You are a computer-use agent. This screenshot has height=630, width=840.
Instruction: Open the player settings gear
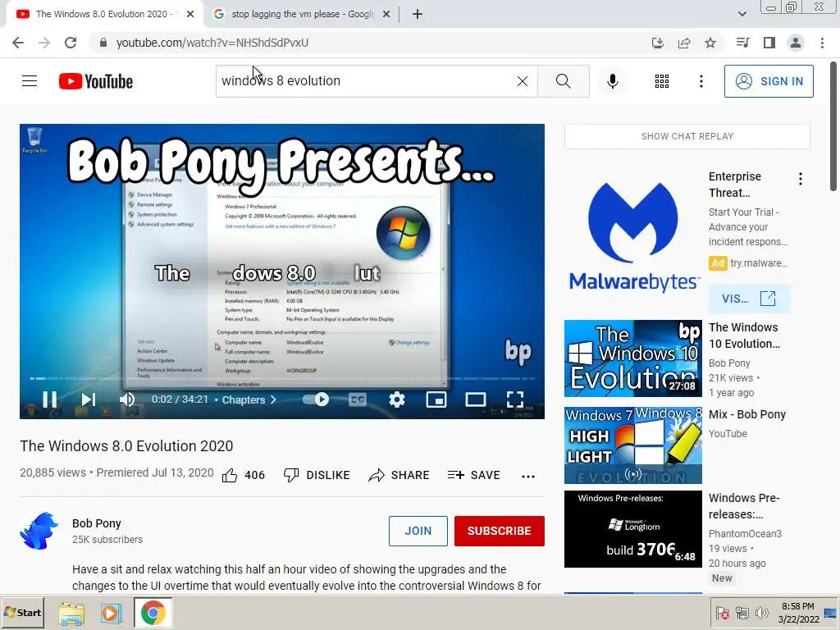click(x=397, y=399)
